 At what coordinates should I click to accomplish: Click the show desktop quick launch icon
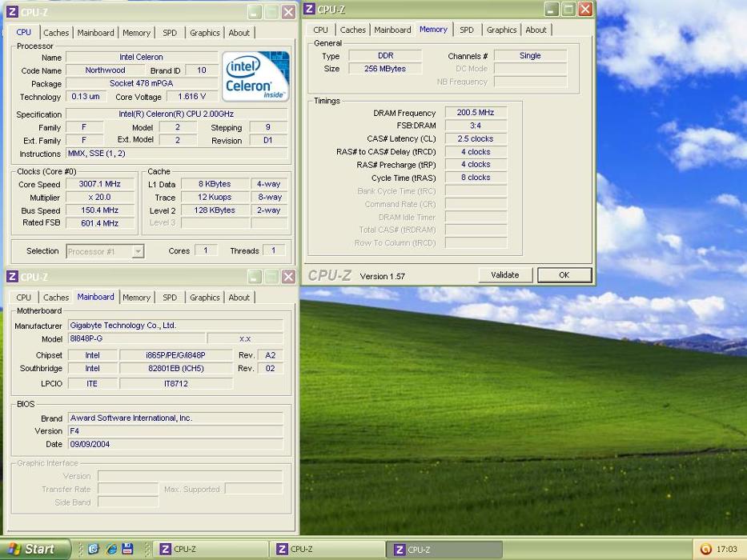point(94,549)
